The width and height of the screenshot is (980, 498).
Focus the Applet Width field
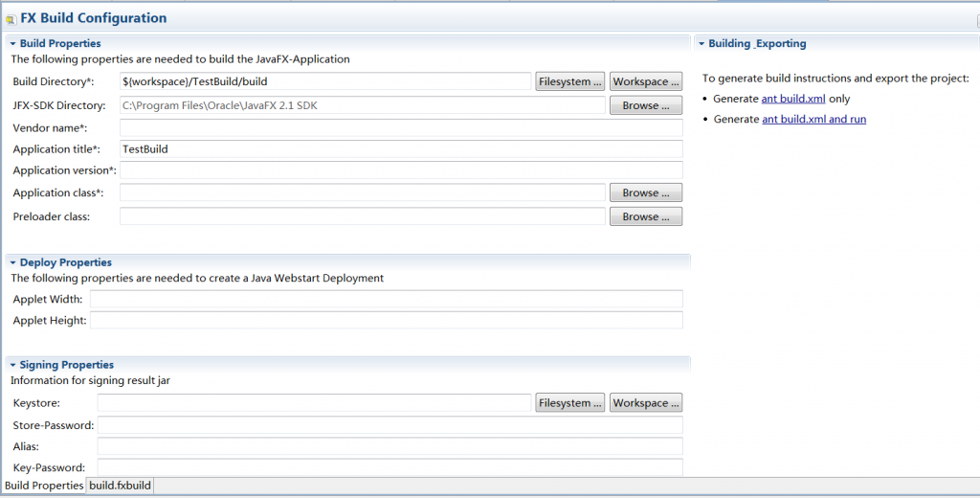(x=387, y=299)
